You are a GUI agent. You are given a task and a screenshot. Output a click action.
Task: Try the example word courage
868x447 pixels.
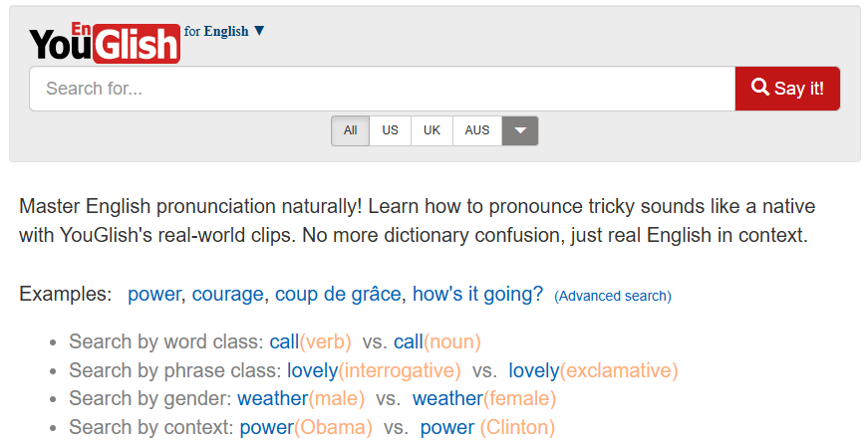tap(227, 295)
